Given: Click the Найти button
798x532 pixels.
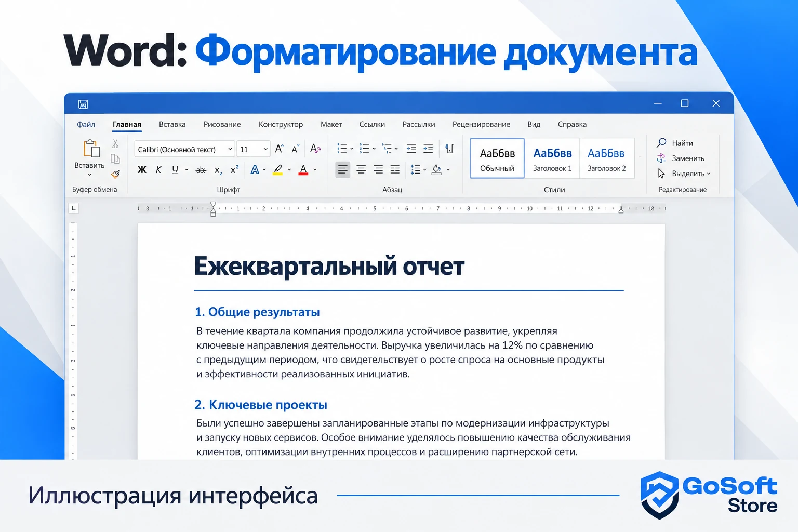Looking at the screenshot, I should coord(675,143).
